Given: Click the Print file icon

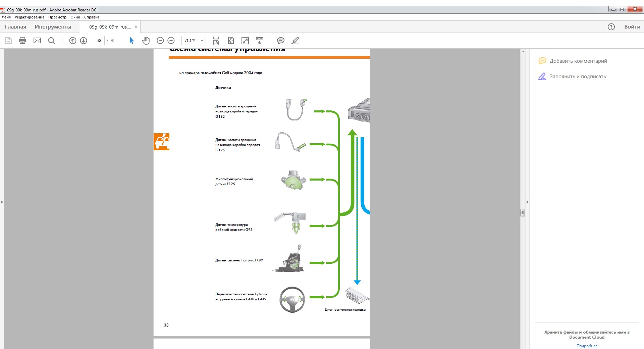Looking at the screenshot, I should pos(22,41).
